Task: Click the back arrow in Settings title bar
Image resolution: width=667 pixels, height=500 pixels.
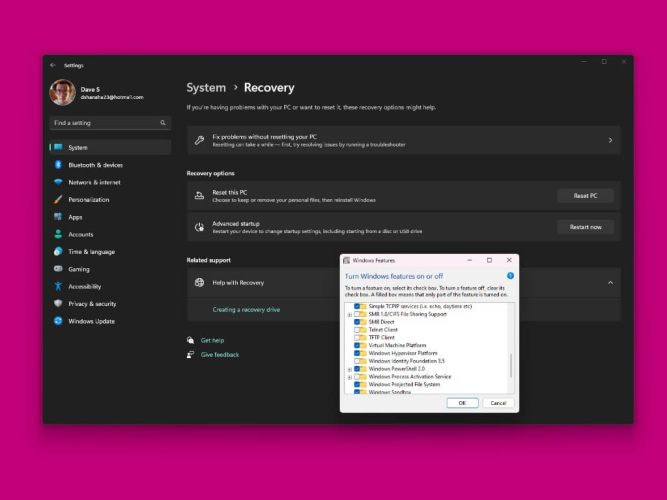Action: (53, 65)
